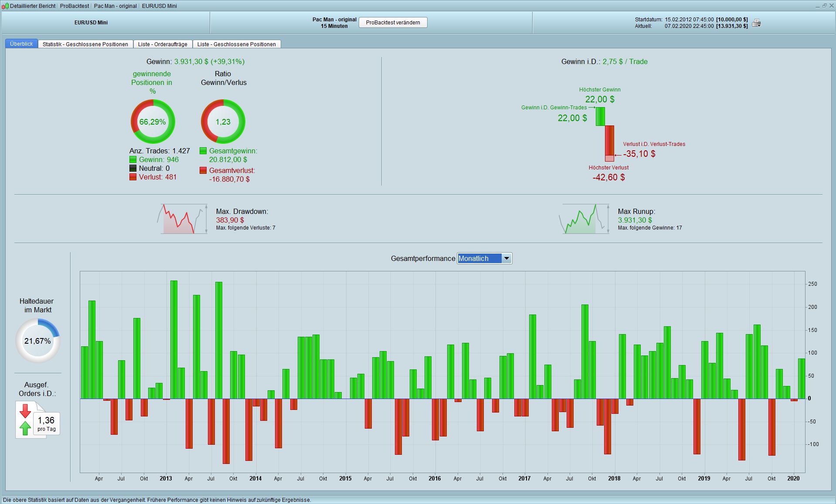836x504 pixels.
Task: Open the Liste - Geschlossene Positionen tab
Action: tap(237, 44)
